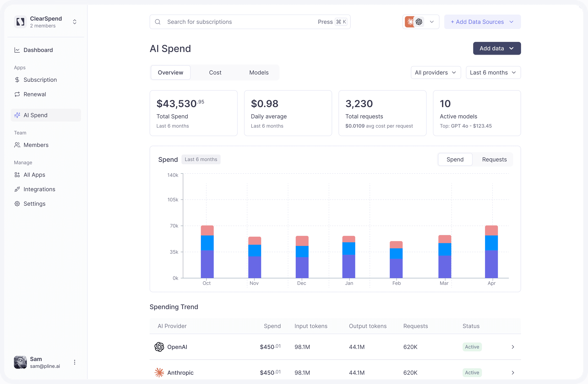Focus the Search for subscriptions field
The image size is (588, 384).
pos(250,22)
